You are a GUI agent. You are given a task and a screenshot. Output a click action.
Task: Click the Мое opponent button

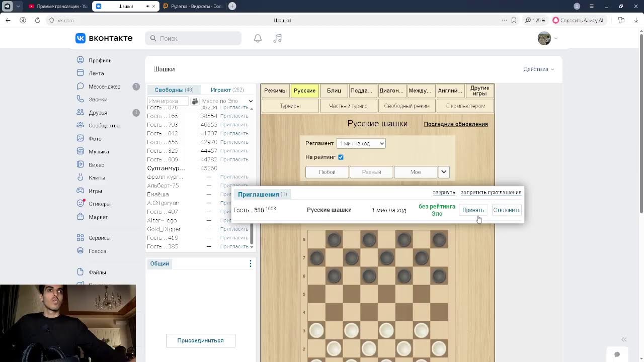(416, 172)
